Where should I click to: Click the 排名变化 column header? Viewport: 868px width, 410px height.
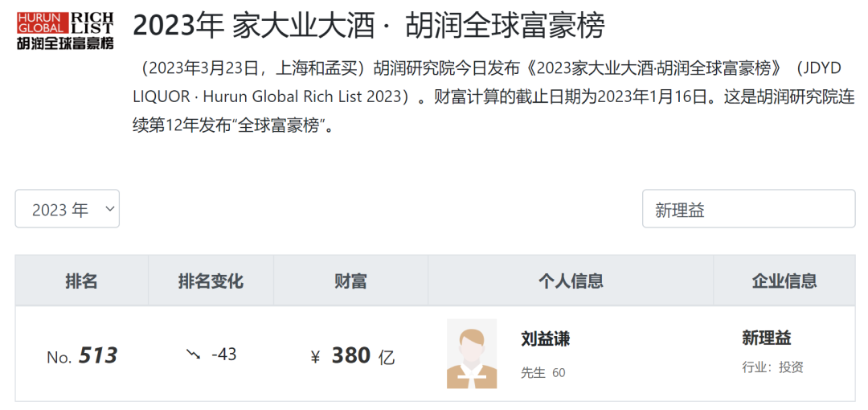[x=211, y=281]
